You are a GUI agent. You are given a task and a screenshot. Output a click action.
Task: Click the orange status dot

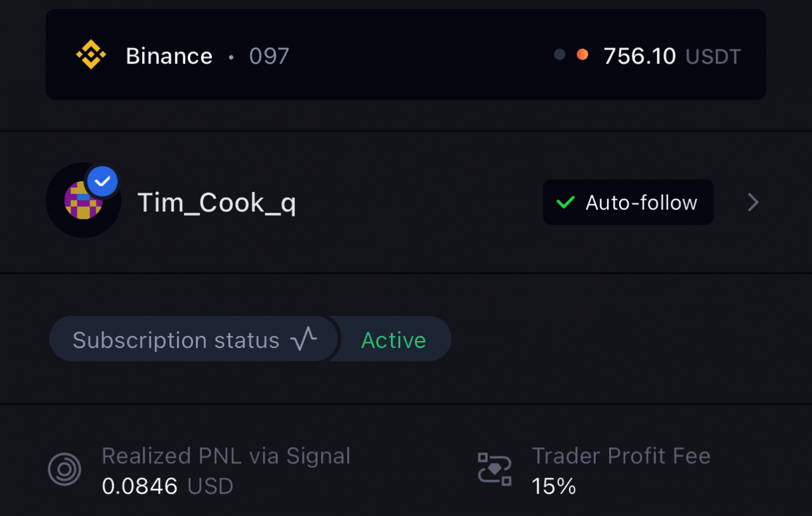click(582, 55)
